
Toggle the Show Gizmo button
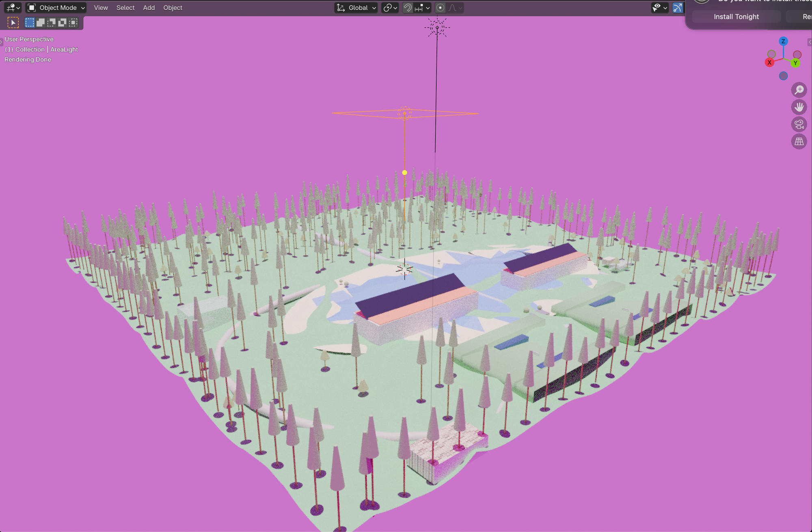click(678, 8)
